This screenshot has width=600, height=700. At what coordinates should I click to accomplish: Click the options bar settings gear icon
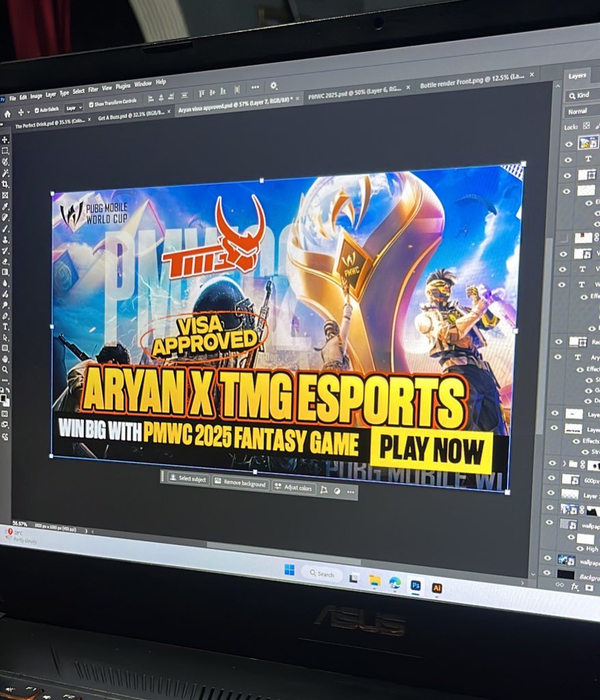click(273, 85)
